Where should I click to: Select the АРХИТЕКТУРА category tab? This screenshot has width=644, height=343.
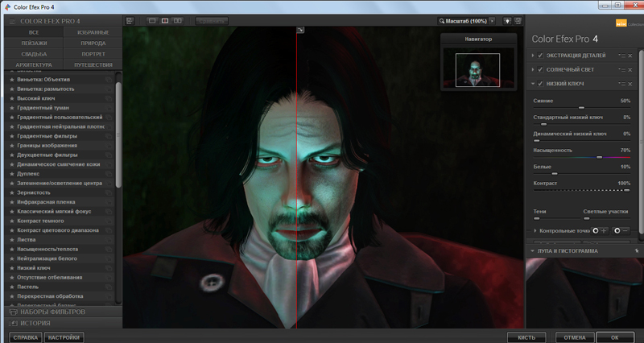34,65
